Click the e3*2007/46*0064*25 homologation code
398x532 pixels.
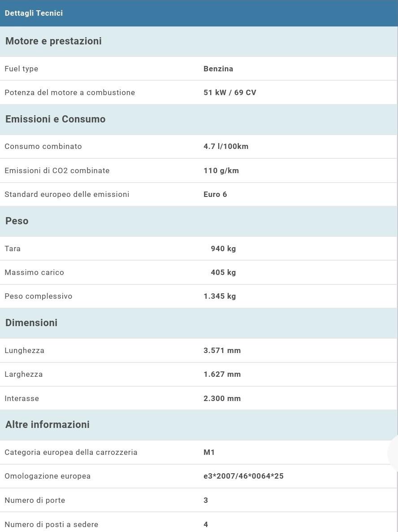[243, 476]
